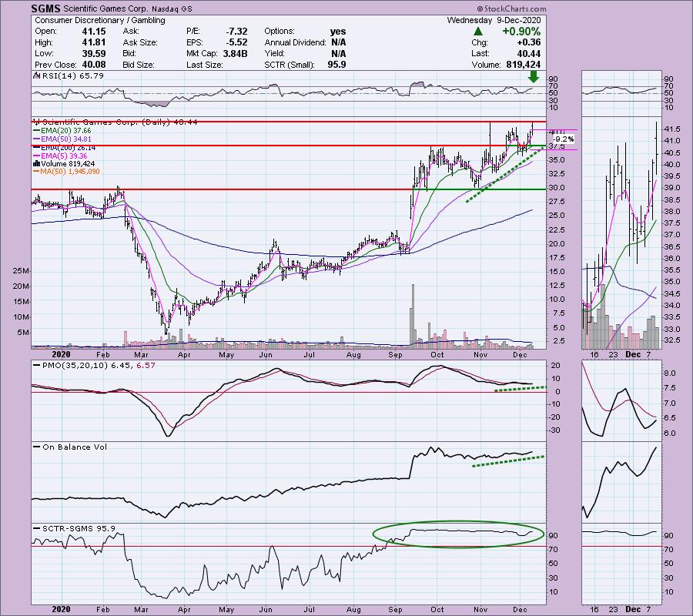The image size is (693, 616).
Task: Click the Chg value +0.36
Action: click(x=529, y=42)
